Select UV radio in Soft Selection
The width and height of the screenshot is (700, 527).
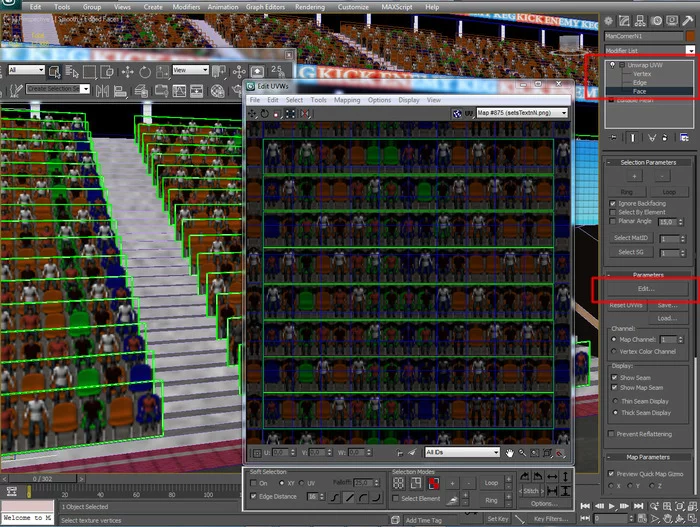[x=301, y=483]
